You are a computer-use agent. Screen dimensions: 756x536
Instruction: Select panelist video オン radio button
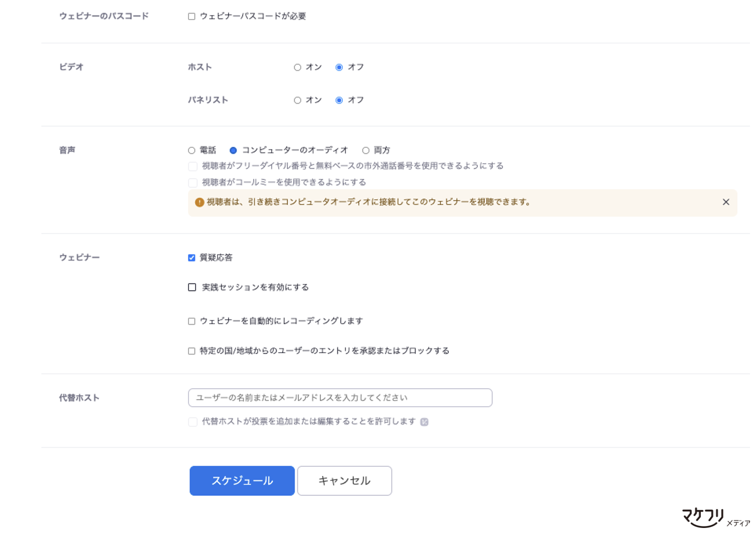(x=297, y=100)
